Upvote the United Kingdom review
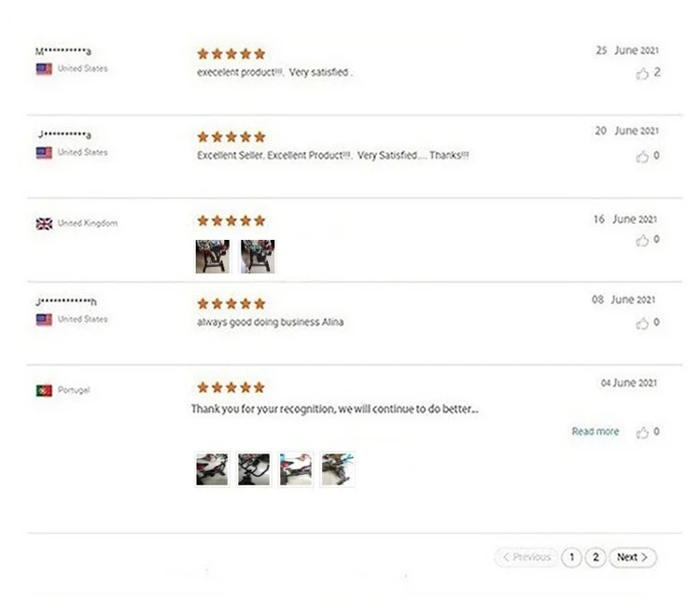Image resolution: width=700 pixels, height=615 pixels. (x=642, y=241)
